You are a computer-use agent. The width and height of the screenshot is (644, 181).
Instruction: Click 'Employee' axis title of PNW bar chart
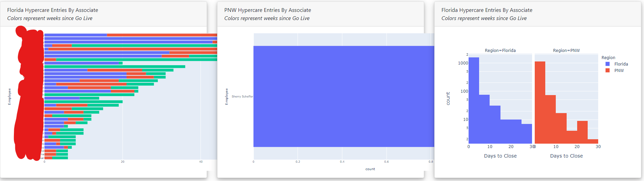[x=227, y=96]
